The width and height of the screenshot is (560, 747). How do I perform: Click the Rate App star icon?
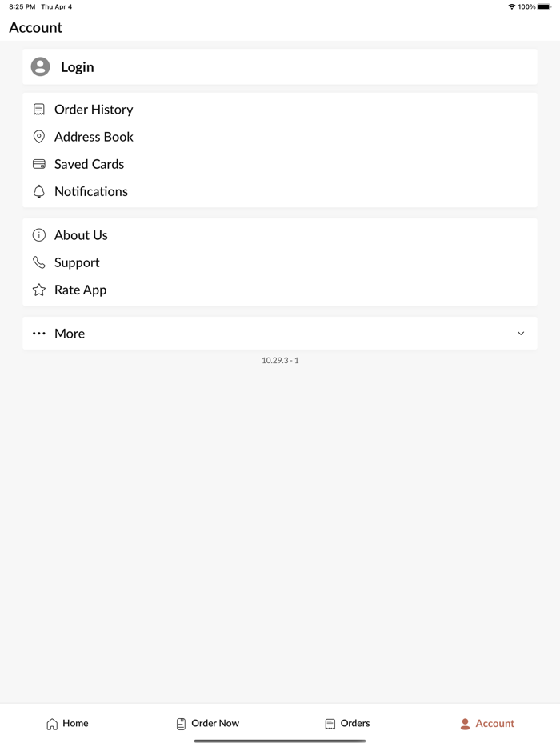point(39,290)
